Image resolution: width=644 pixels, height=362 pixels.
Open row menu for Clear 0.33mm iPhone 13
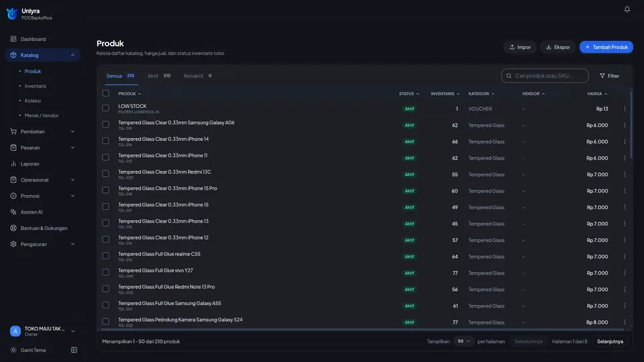coord(625,224)
